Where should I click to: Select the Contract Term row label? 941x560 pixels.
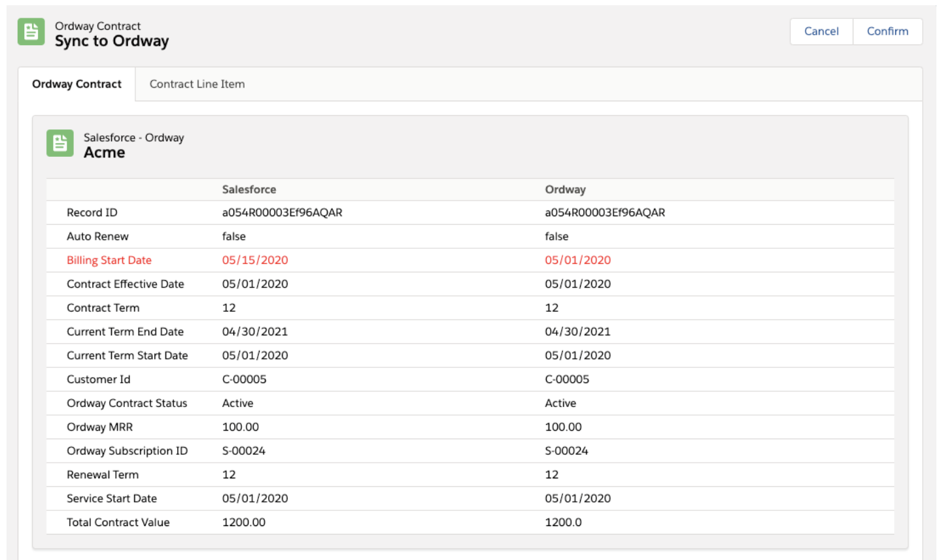point(103,308)
